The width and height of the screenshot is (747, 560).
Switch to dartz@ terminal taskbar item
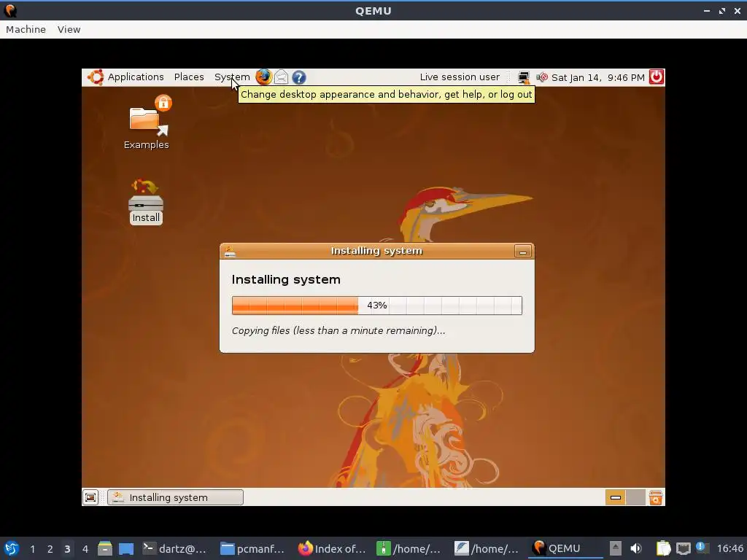click(x=174, y=548)
